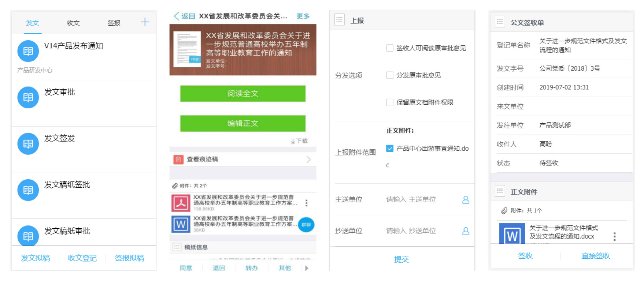Click the 提交 submit button
Screen dimensions: 644x281
401,259
